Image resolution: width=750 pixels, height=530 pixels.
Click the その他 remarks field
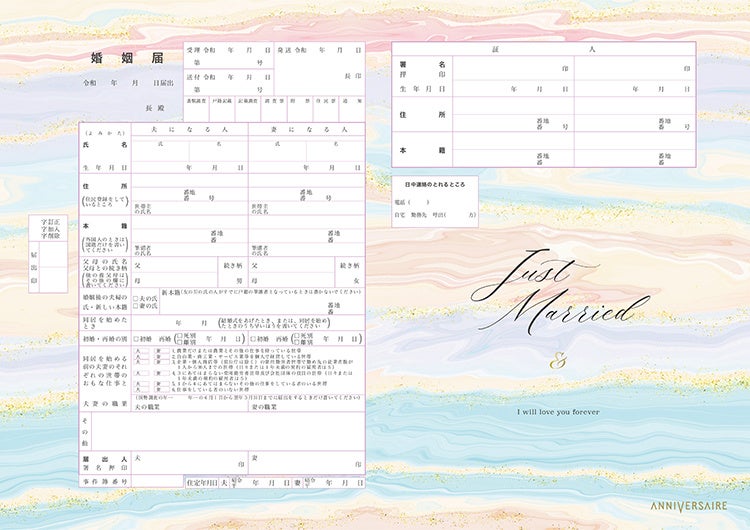pos(228,431)
